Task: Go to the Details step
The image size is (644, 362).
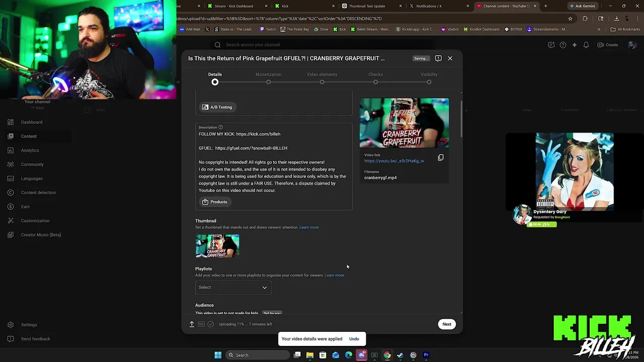Action: (x=215, y=78)
